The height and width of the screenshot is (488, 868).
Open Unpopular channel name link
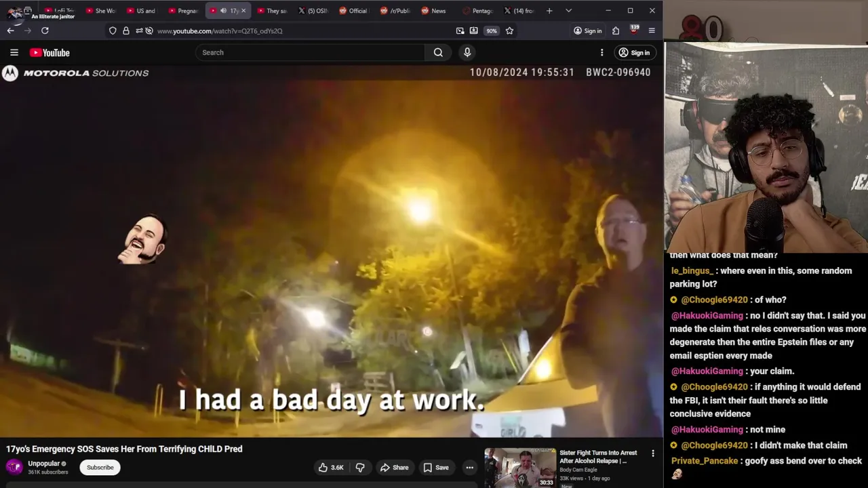[x=44, y=464]
